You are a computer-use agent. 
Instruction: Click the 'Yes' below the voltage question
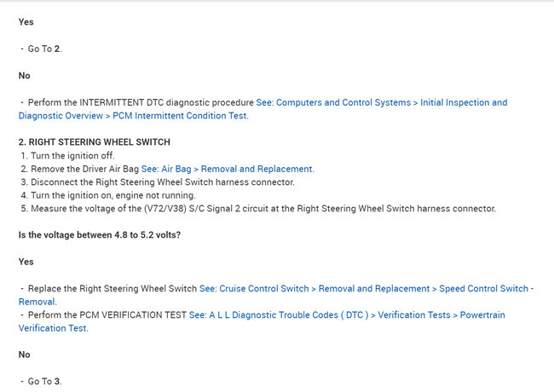click(x=26, y=262)
